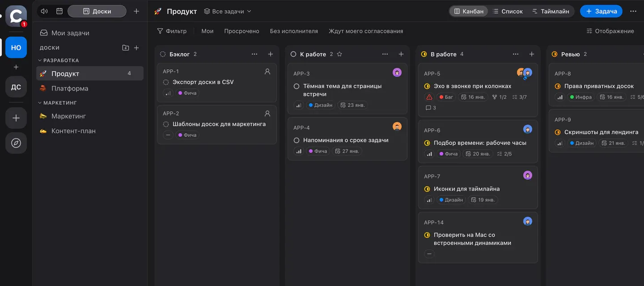
Task: Switch to the ДС workspace
Action: click(16, 87)
